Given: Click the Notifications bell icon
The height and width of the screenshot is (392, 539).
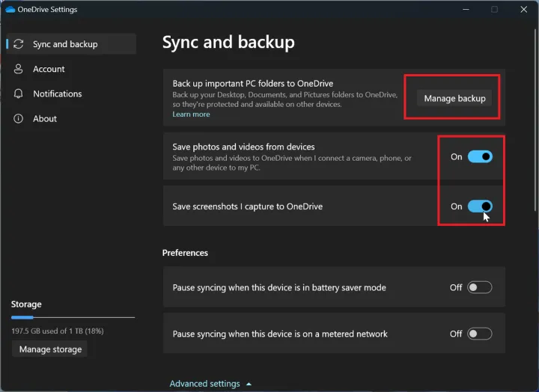Looking at the screenshot, I should (x=19, y=94).
